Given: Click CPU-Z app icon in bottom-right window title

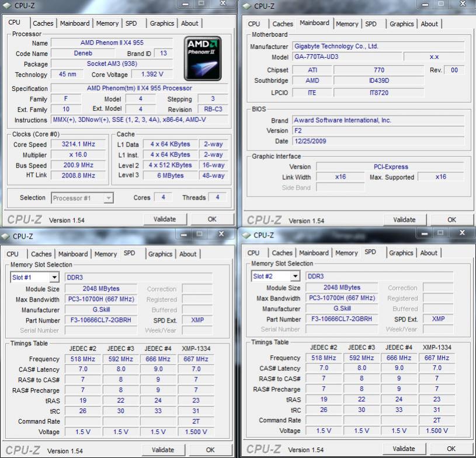Looking at the screenshot, I should (246, 235).
